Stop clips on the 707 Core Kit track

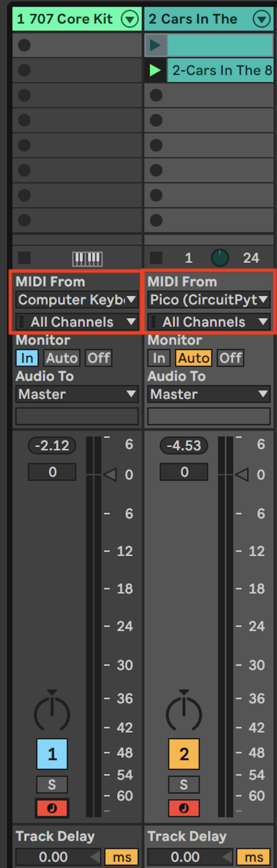point(24,258)
